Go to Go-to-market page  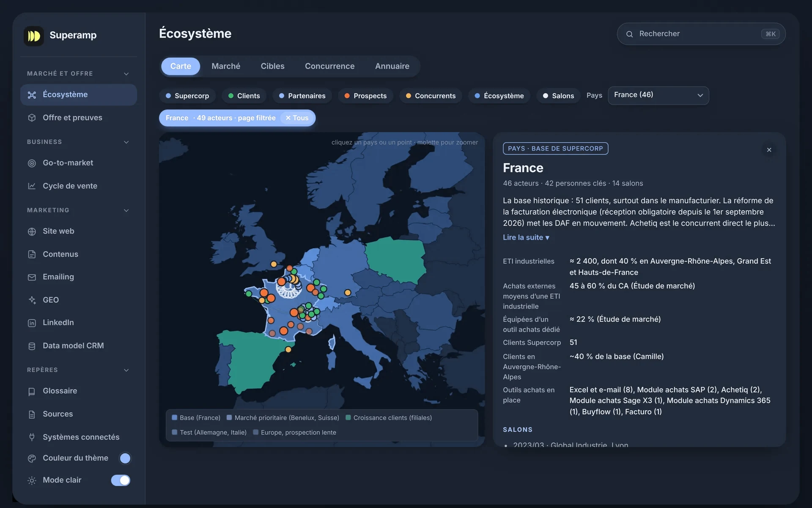point(78,163)
